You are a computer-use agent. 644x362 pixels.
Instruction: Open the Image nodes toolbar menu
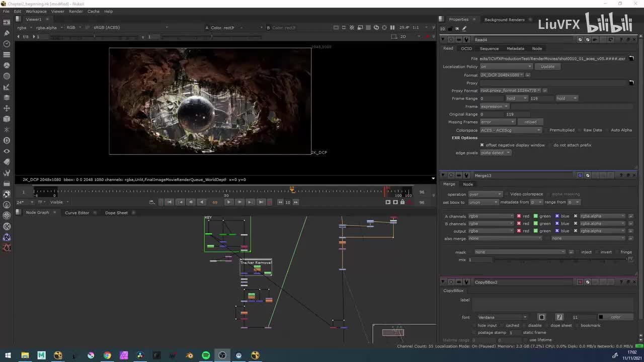pos(7,22)
